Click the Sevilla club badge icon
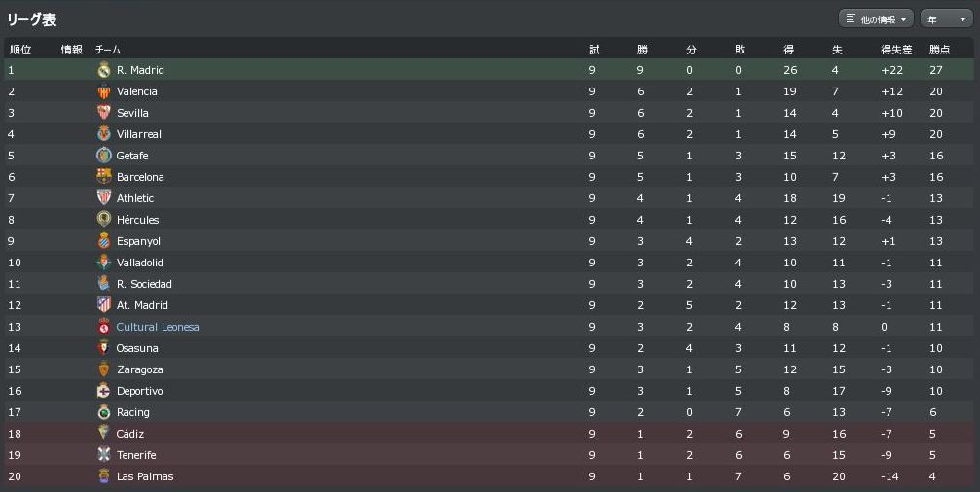 (104, 113)
